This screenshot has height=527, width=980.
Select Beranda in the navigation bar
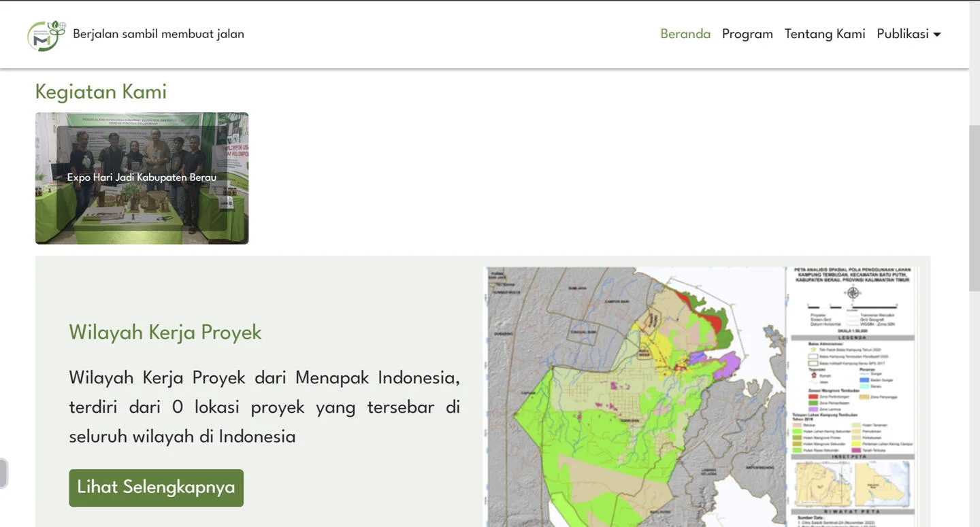tap(685, 33)
